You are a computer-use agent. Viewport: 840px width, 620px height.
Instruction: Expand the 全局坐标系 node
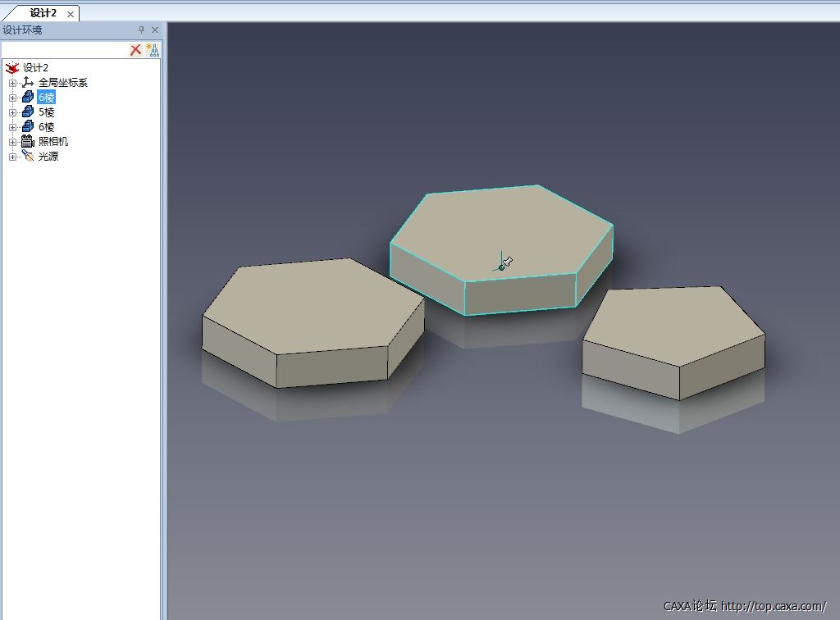[x=12, y=83]
